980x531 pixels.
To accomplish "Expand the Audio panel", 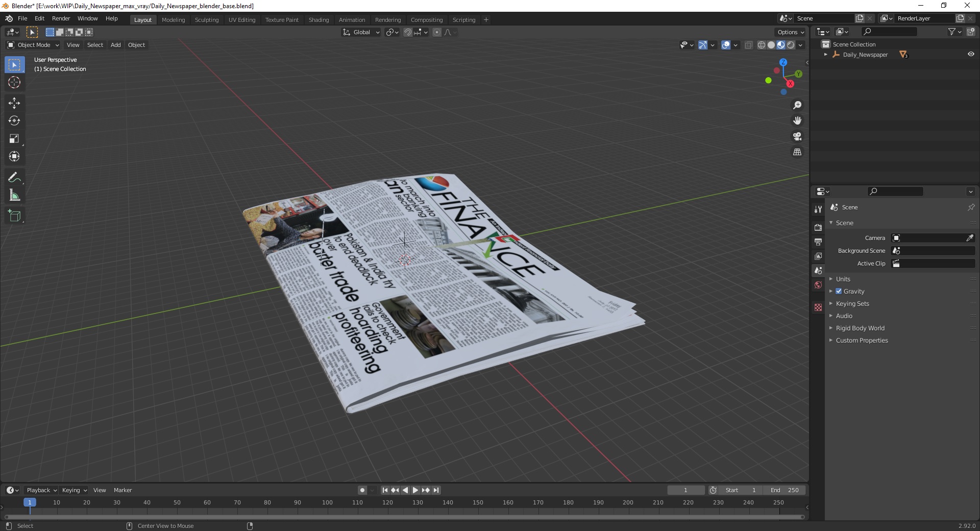I will coord(844,316).
